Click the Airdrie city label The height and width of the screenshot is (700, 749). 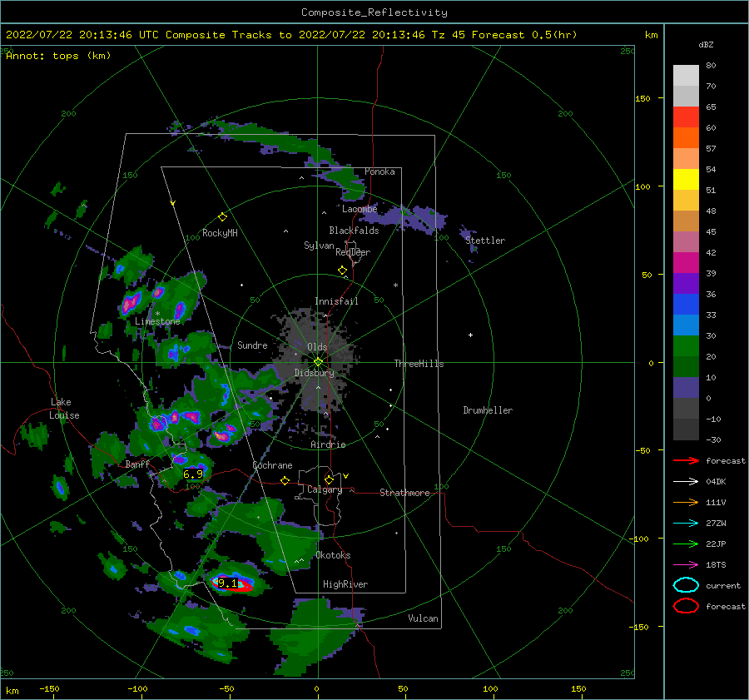(328, 444)
